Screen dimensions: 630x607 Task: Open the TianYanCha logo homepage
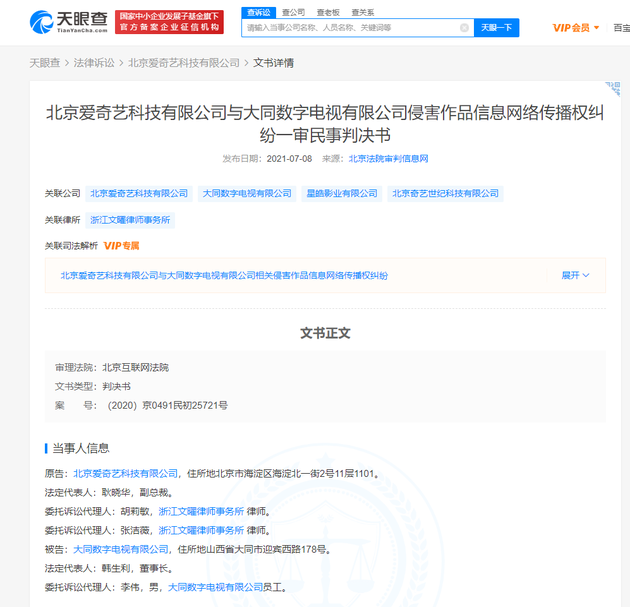[69, 22]
